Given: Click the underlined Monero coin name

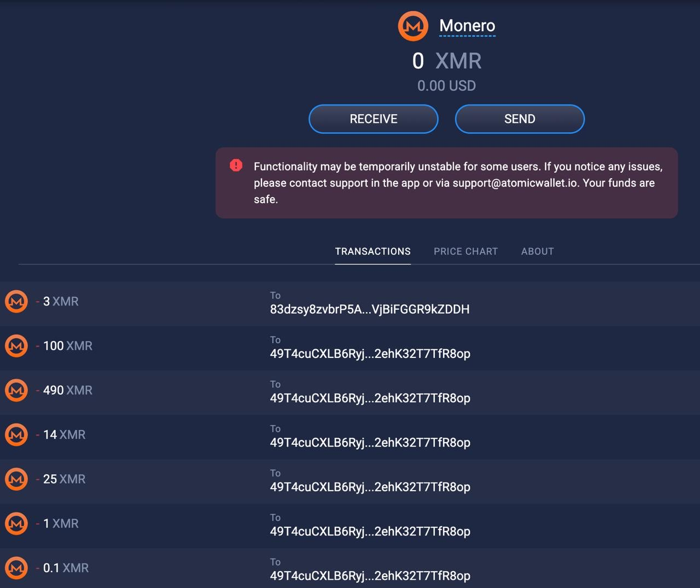Looking at the screenshot, I should click(x=468, y=26).
